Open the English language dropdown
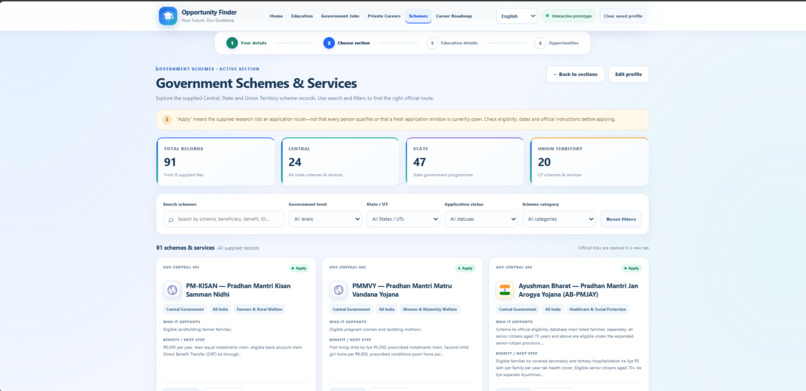This screenshot has height=391, width=806. tap(517, 16)
